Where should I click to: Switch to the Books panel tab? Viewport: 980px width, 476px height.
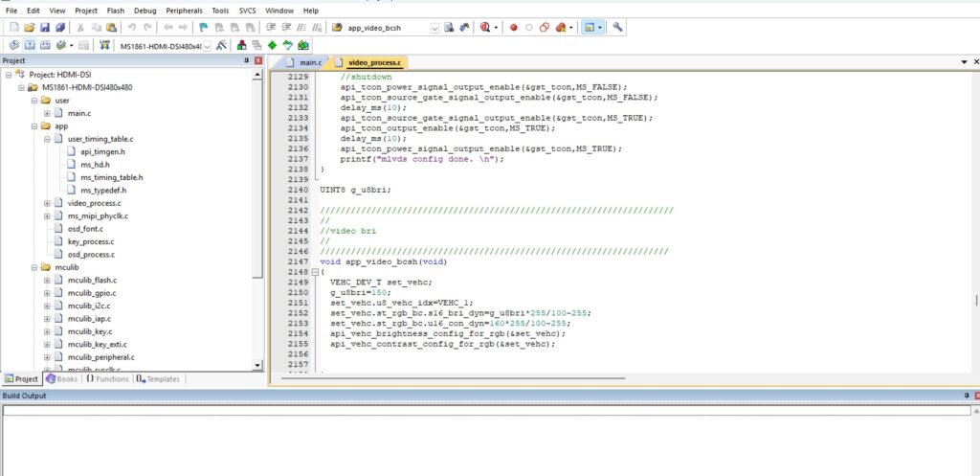coord(62,379)
